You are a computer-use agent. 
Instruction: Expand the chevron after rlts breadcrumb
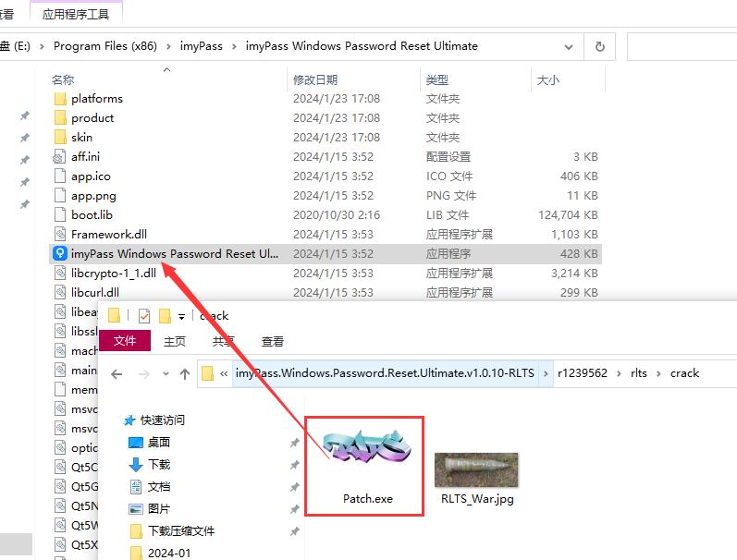[x=658, y=373]
